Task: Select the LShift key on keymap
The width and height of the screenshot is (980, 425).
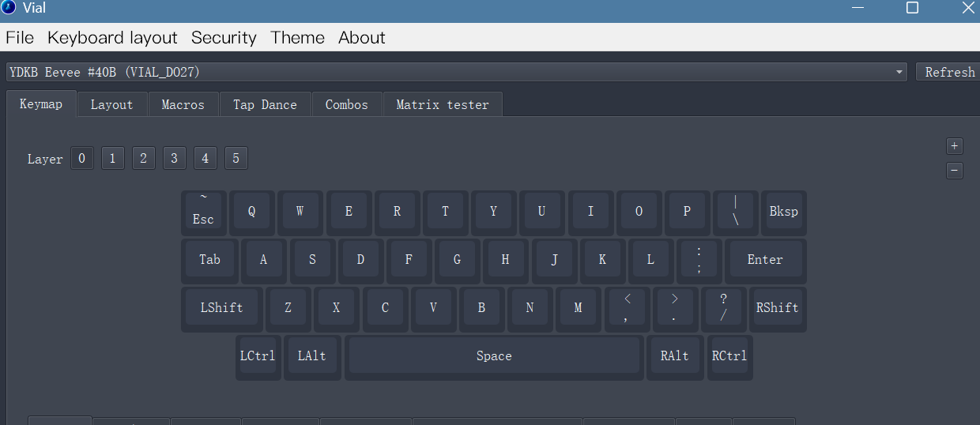Action: point(222,309)
